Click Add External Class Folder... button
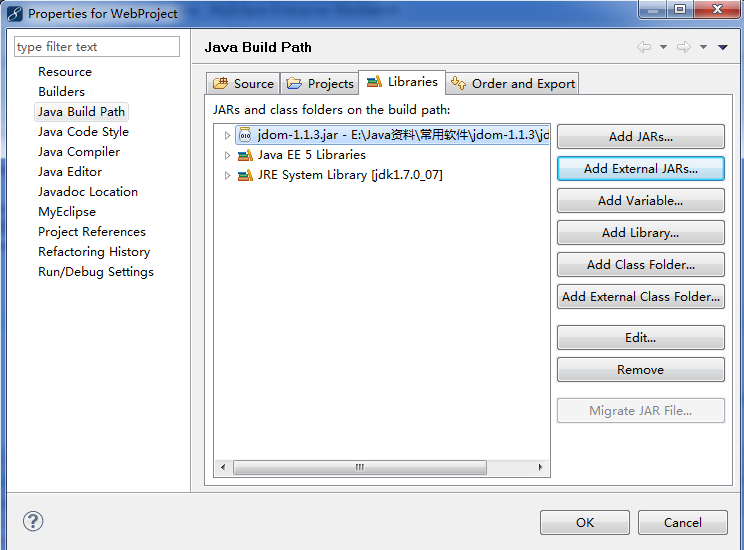Viewport: 744px width, 550px height. [641, 297]
